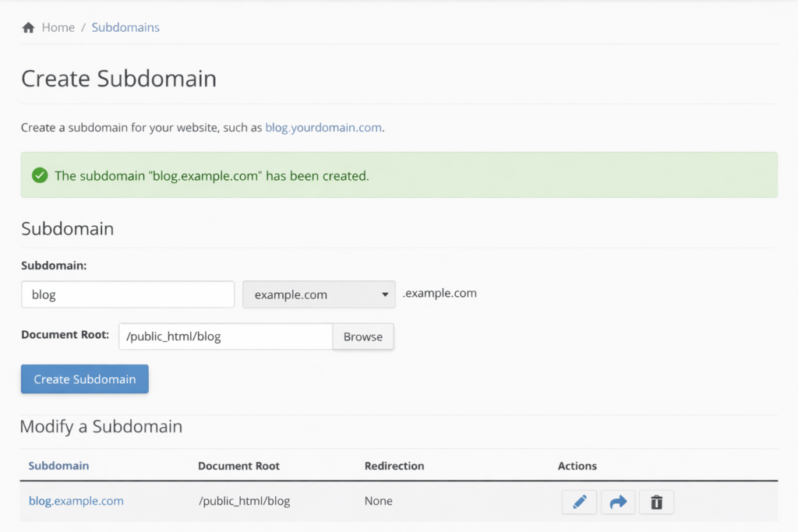Viewport: 798px width, 532px height.
Task: Click the caret on the domain selector
Action: pos(384,294)
